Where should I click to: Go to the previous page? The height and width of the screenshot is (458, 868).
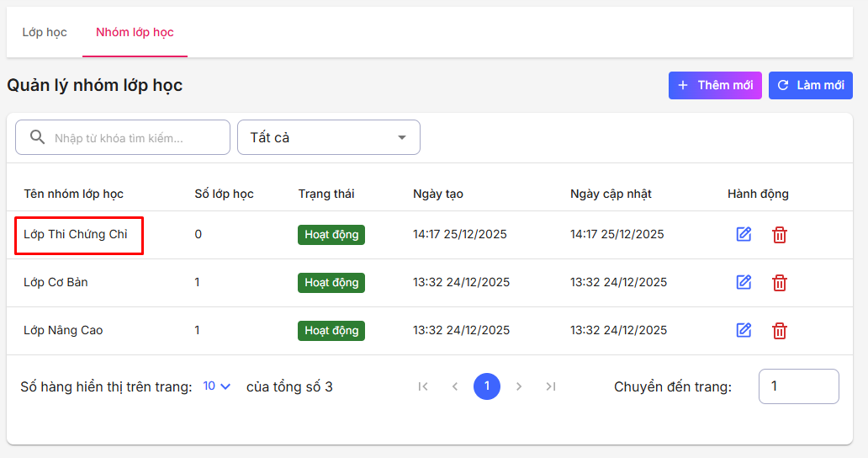click(455, 386)
